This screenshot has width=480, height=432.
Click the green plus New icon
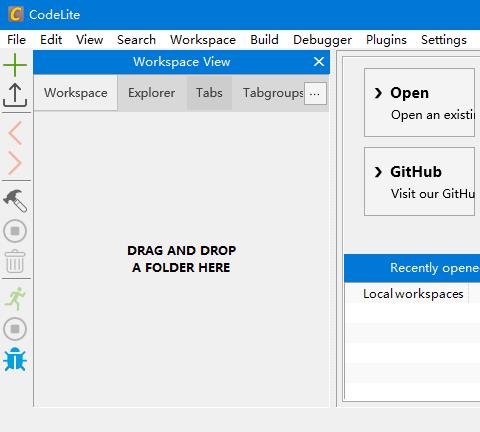(15, 65)
